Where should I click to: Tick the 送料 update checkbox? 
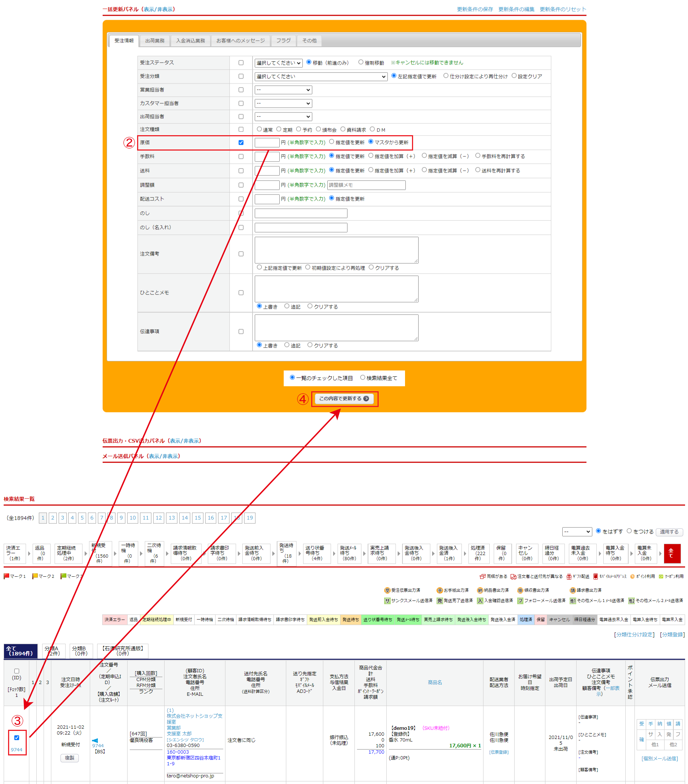(241, 171)
